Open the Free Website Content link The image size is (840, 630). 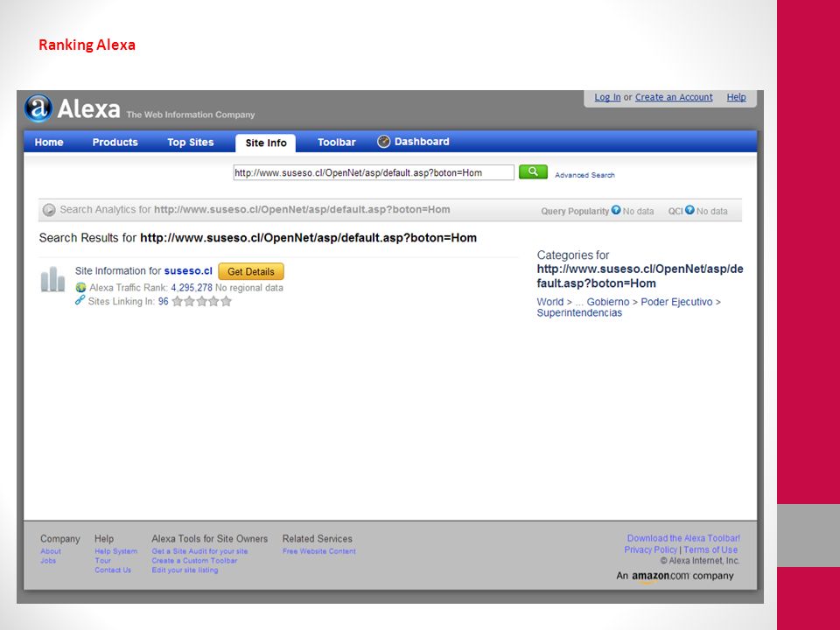pos(318,550)
